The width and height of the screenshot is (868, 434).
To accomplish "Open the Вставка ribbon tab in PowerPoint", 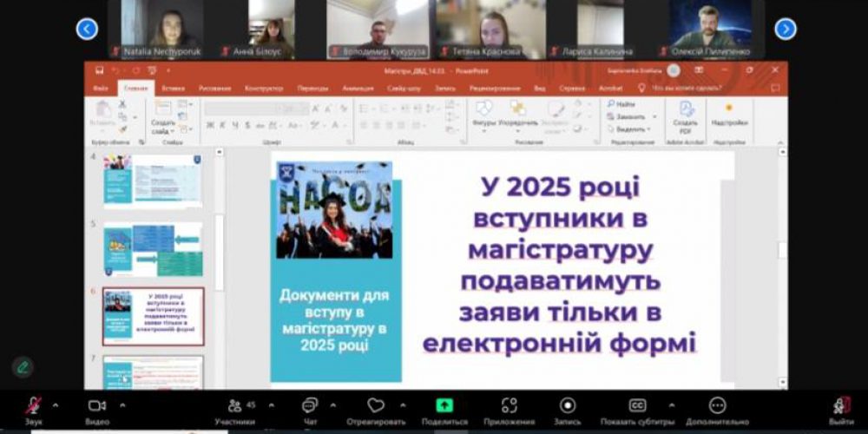I will (x=173, y=89).
